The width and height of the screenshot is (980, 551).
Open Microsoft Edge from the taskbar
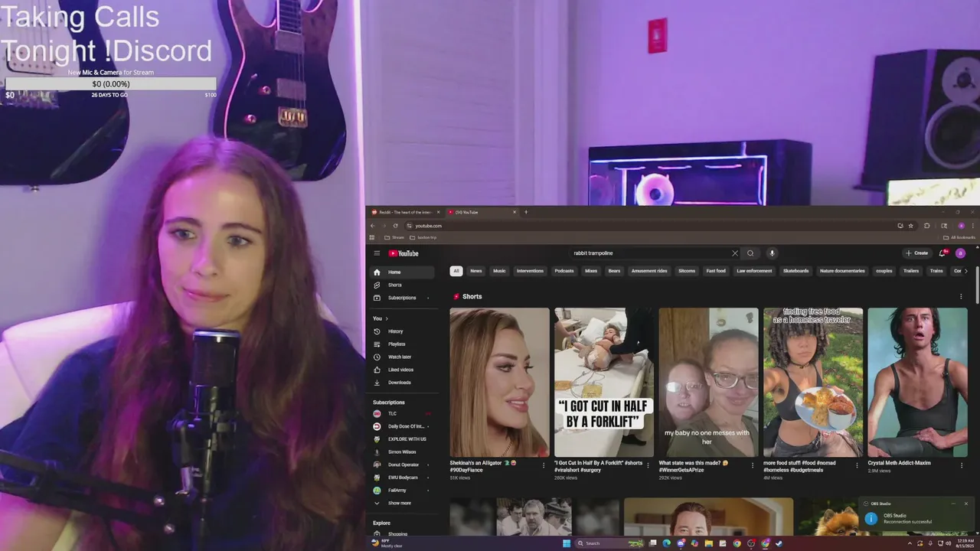coord(667,543)
